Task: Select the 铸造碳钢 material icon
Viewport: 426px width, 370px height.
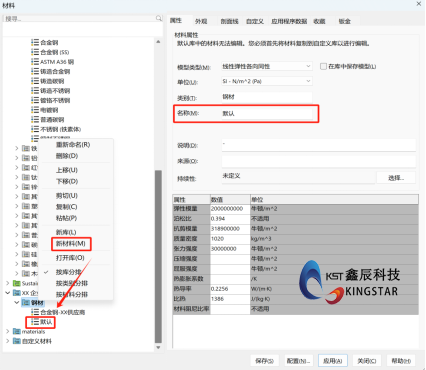Action: point(35,81)
